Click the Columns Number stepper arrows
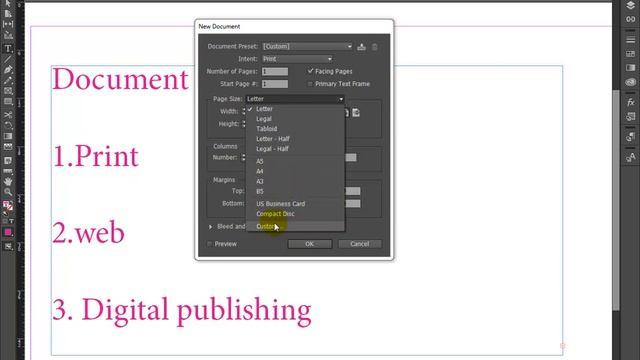This screenshot has width=640, height=360. click(x=244, y=157)
